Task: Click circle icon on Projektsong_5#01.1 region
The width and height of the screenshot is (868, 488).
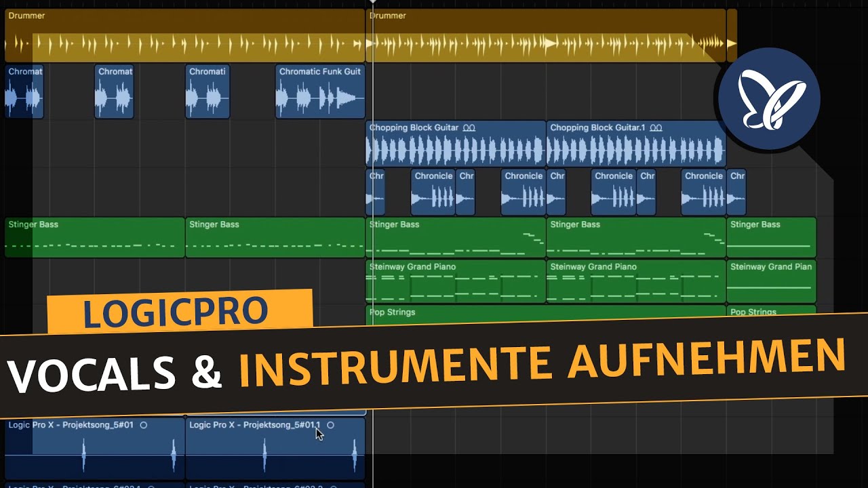Action: (330, 425)
